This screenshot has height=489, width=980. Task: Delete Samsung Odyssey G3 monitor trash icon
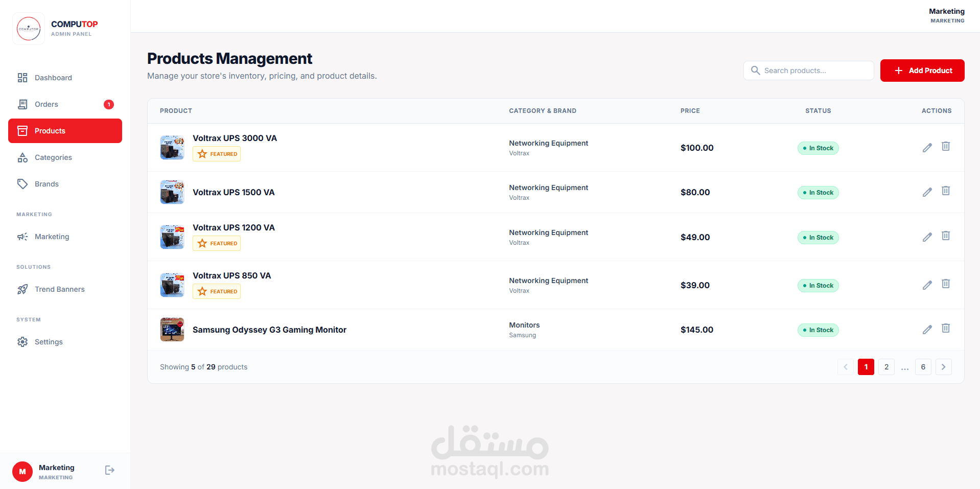pyautogui.click(x=946, y=329)
